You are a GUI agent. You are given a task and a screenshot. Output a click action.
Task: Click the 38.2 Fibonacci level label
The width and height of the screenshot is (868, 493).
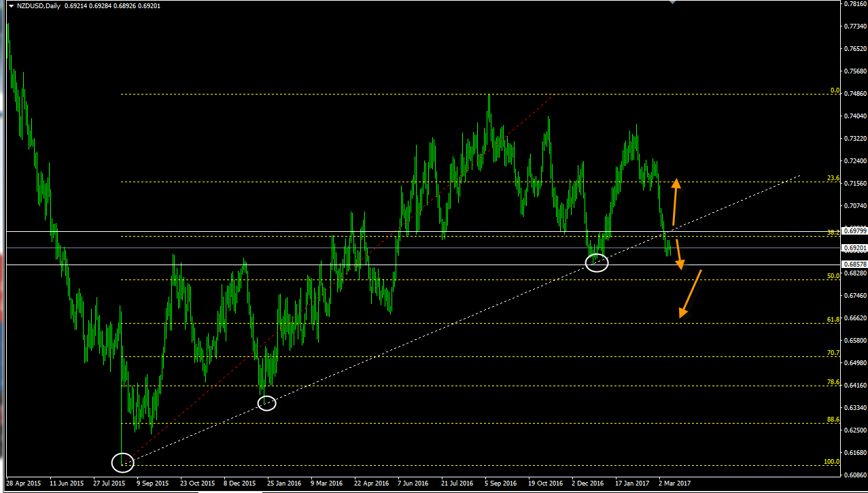pyautogui.click(x=833, y=233)
